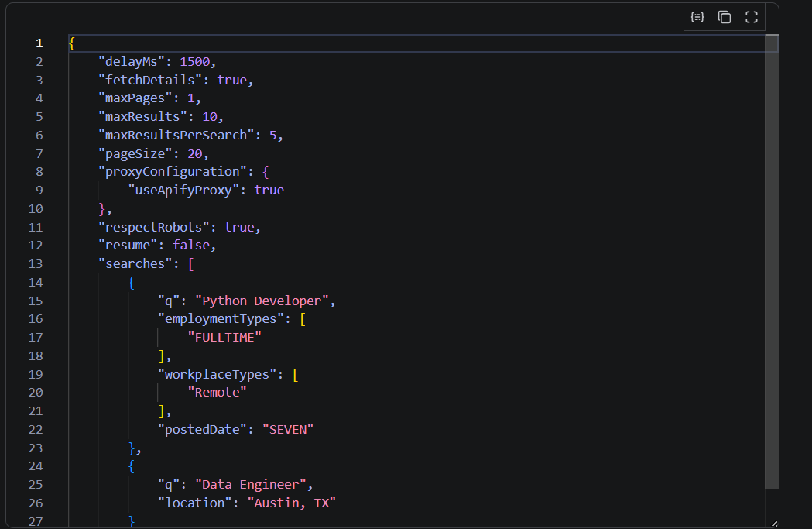Click the value 20 on line 7
The height and width of the screenshot is (529, 812).
point(195,154)
